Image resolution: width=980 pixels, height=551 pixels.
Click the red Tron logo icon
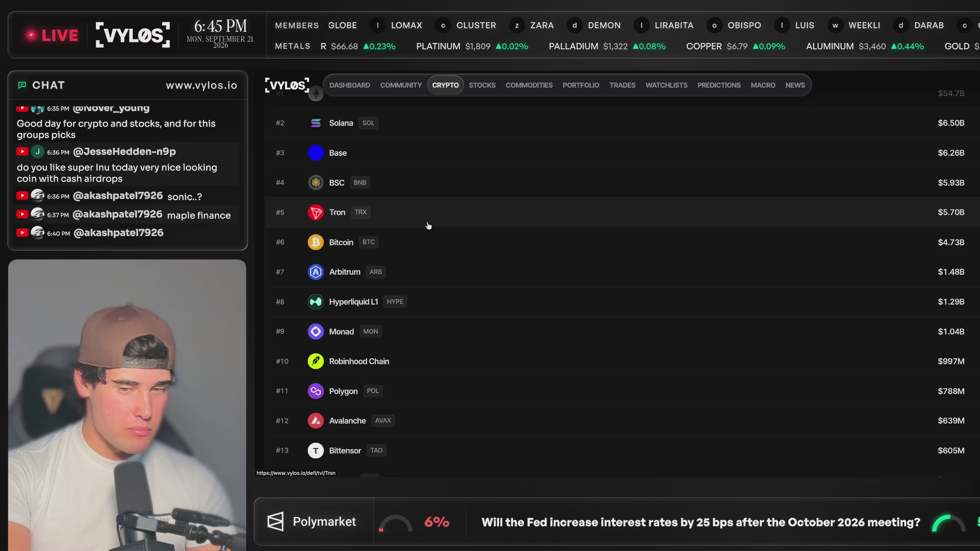pyautogui.click(x=315, y=212)
